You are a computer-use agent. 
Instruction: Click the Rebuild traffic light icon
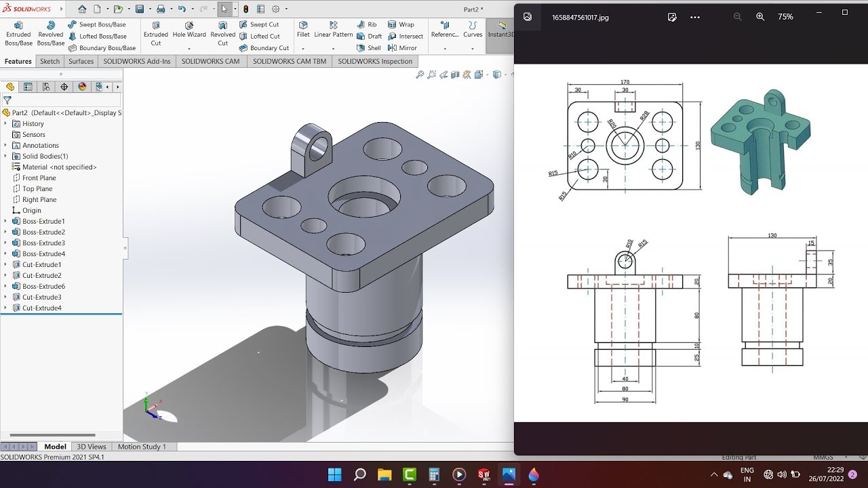tap(245, 9)
